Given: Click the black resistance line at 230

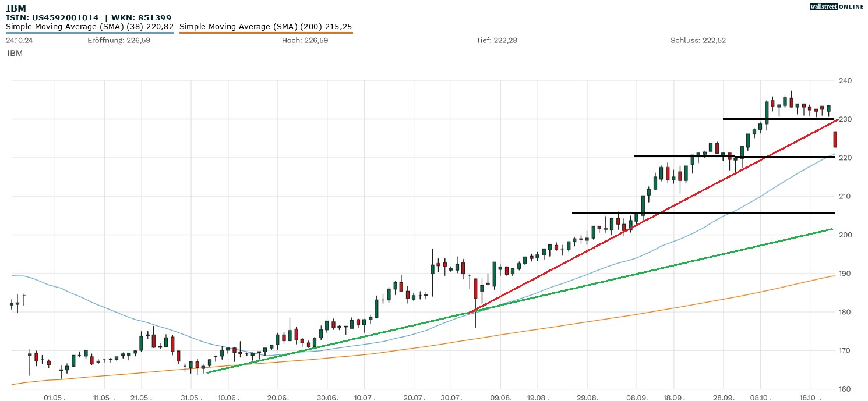Looking at the screenshot, I should pyautogui.click(x=778, y=119).
